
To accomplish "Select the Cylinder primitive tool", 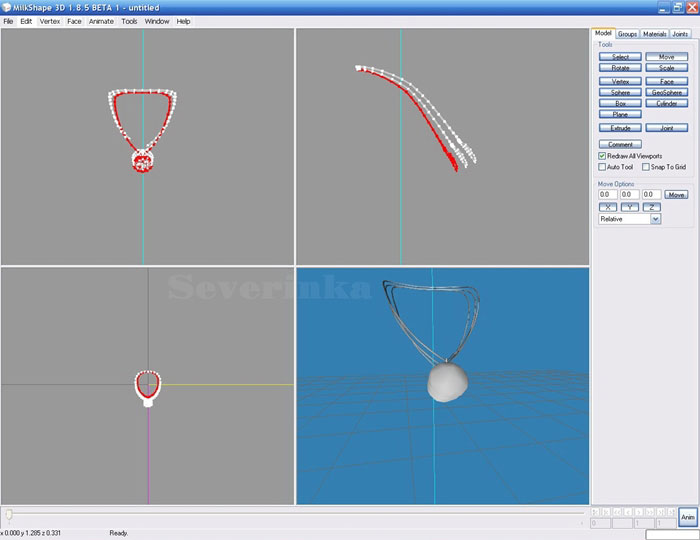I will [666, 103].
